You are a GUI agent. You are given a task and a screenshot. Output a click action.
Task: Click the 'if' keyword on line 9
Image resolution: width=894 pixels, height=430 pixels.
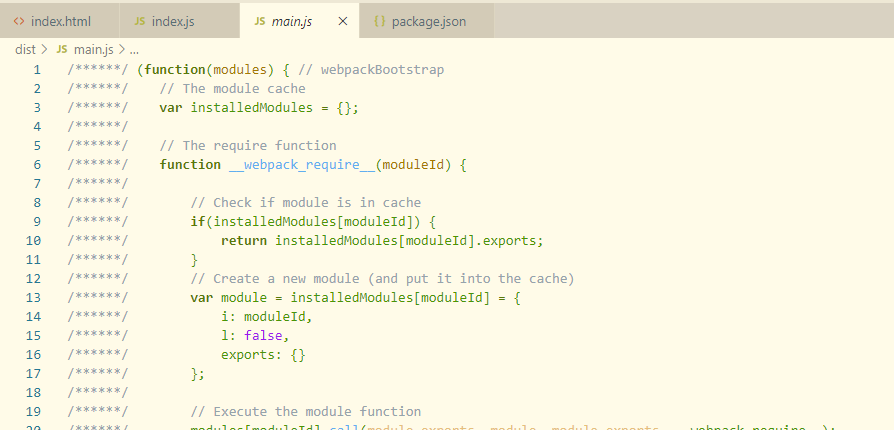click(x=198, y=221)
